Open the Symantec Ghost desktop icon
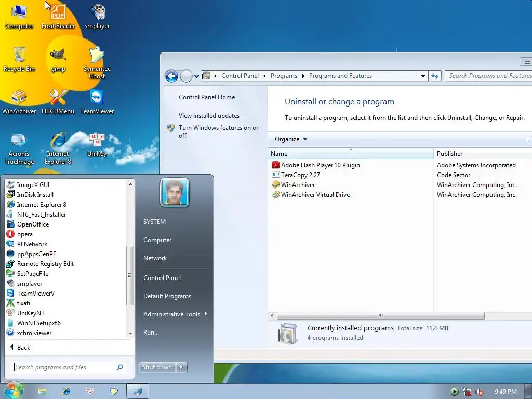Viewport: 532px width, 399px height. 97,63
